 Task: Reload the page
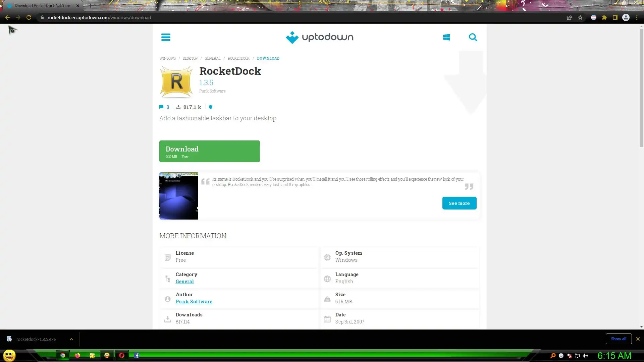click(x=29, y=17)
